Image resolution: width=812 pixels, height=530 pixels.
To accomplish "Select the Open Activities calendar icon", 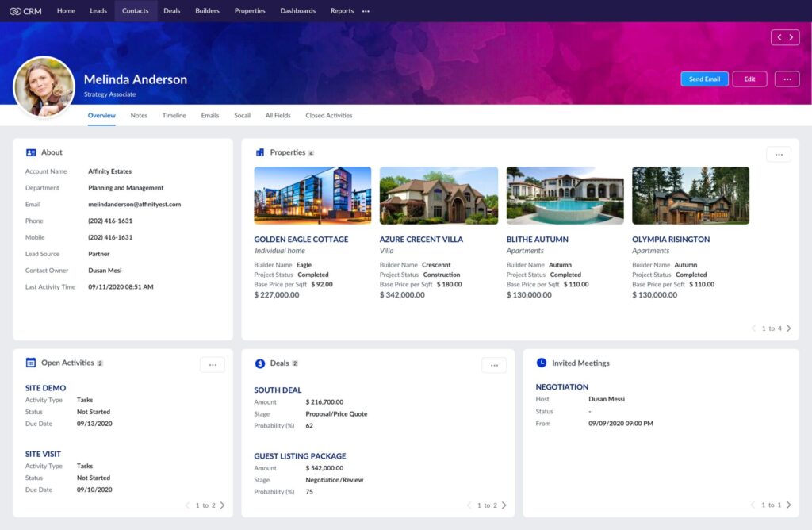I will (x=29, y=363).
